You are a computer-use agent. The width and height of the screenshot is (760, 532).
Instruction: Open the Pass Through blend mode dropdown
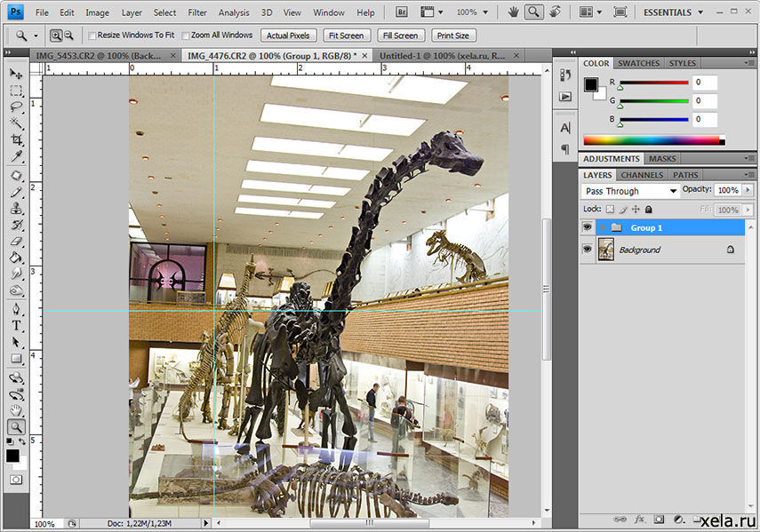630,191
